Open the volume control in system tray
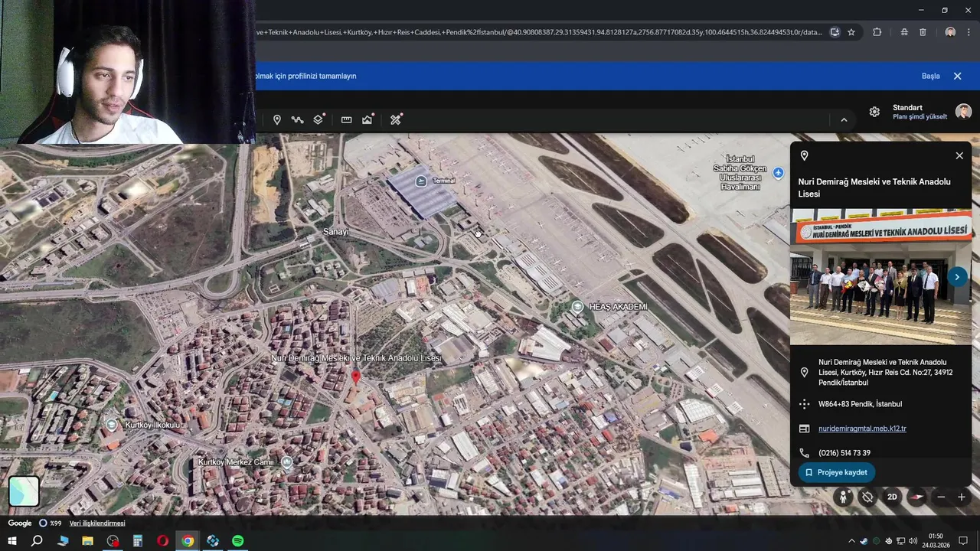The height and width of the screenshot is (551, 980). pos(913,541)
